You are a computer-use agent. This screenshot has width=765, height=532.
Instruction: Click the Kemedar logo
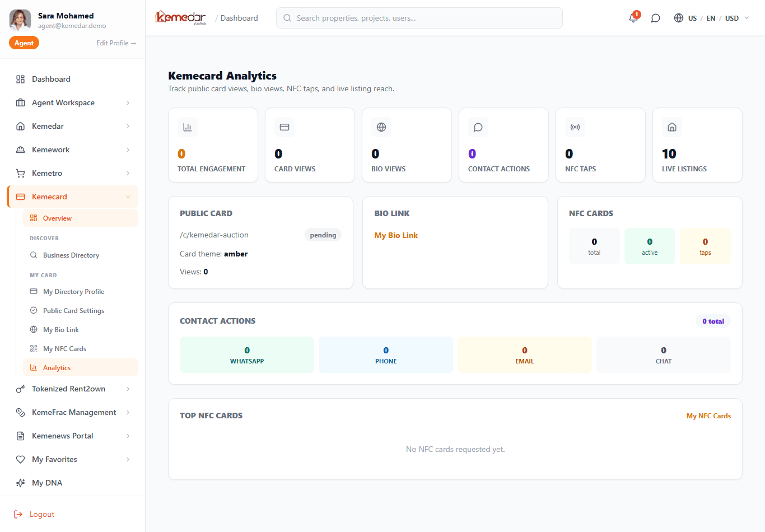click(180, 18)
